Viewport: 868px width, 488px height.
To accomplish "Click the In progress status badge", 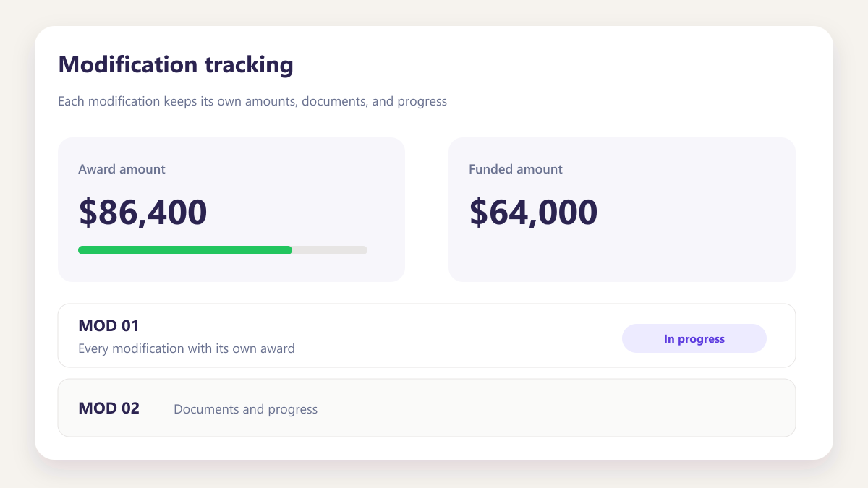I will tap(694, 338).
